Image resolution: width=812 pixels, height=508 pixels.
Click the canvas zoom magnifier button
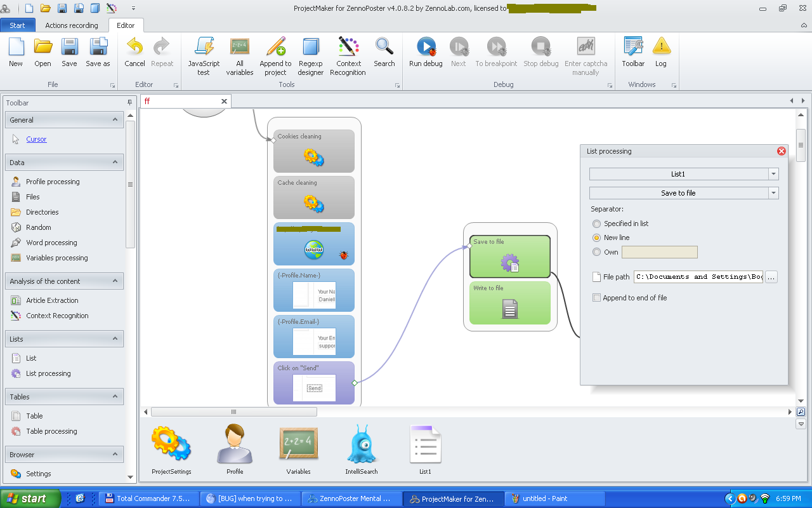[x=801, y=412]
